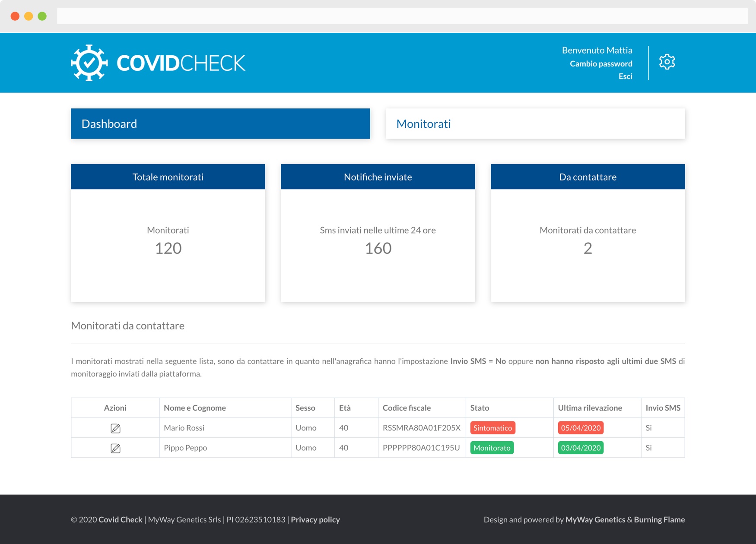Log out with the Esci link
Viewport: 756px width, 544px height.
625,76
